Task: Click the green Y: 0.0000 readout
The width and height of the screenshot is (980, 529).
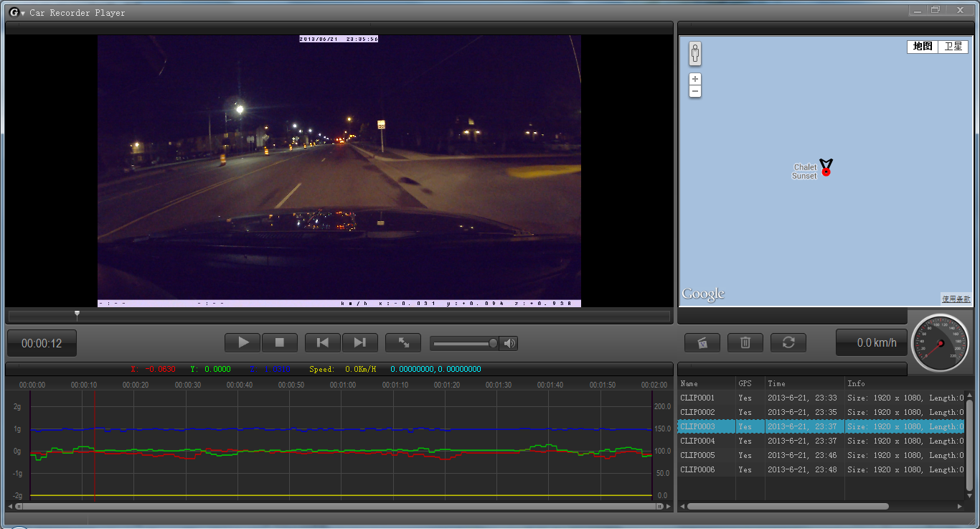Action: tap(211, 369)
